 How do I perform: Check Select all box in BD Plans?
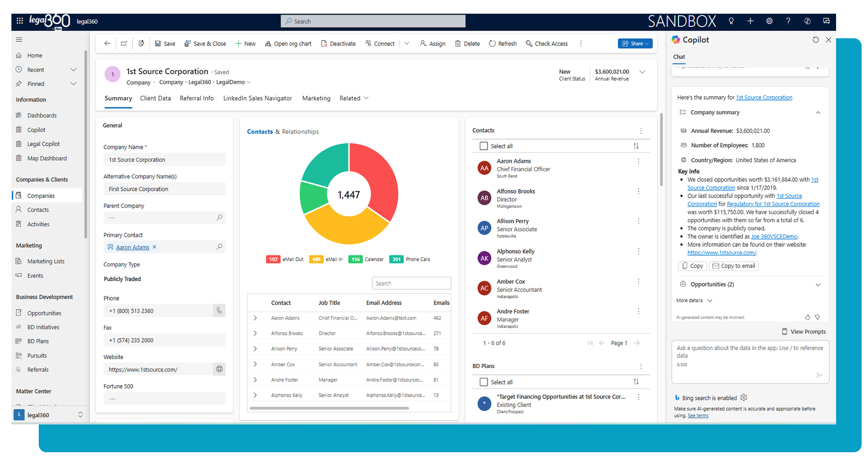[x=483, y=382]
